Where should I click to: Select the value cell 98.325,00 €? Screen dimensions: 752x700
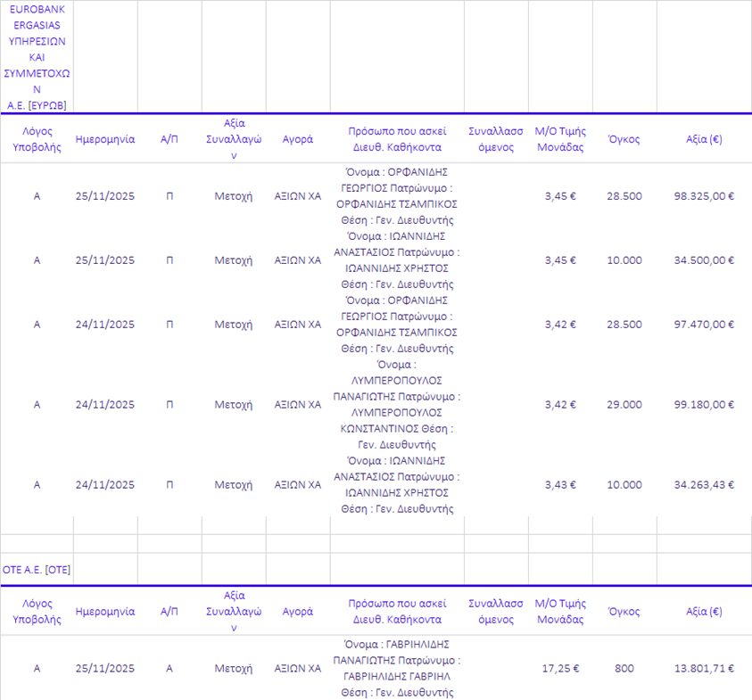tap(704, 196)
